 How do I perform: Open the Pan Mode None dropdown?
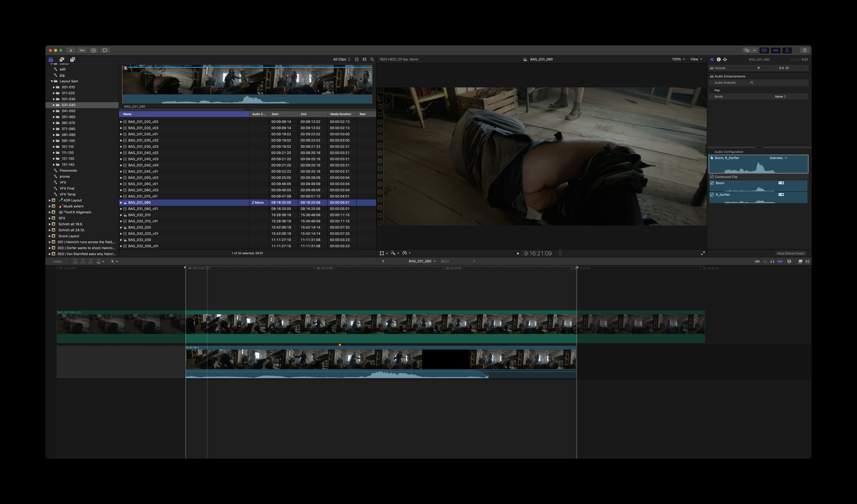coord(780,96)
